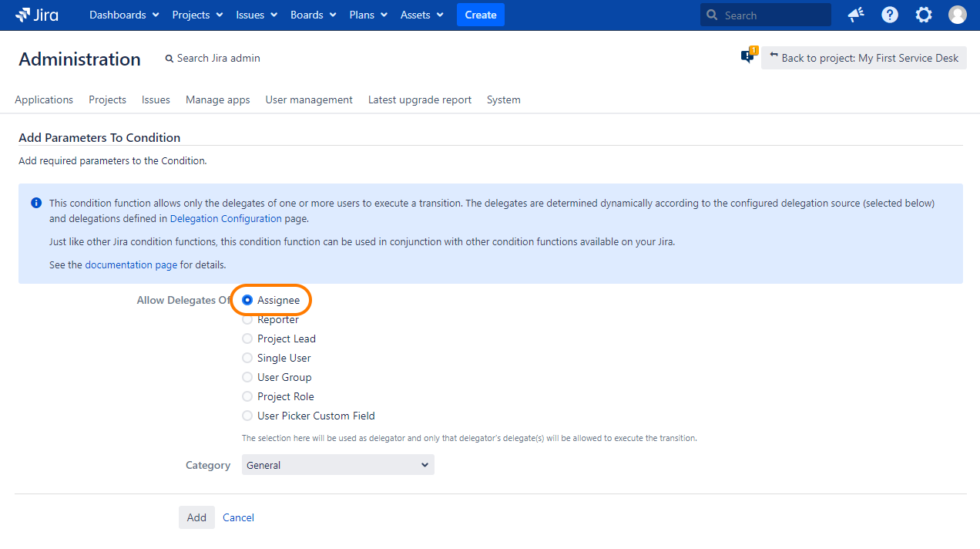Go to the Manage apps tab
Viewport: 980px width, 549px height.
[217, 99]
